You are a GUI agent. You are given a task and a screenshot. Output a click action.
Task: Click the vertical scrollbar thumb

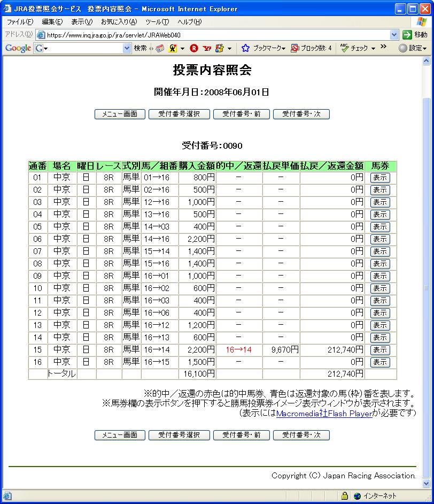tap(427, 288)
